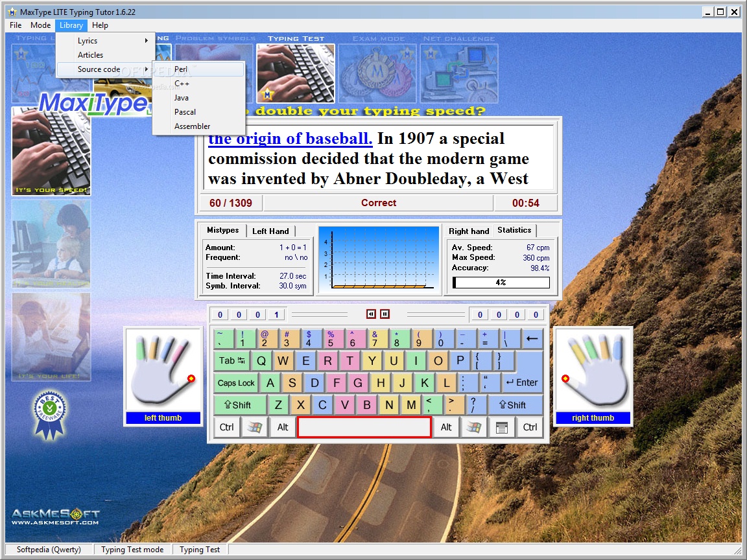Click the context menu key on keyboard

(501, 427)
